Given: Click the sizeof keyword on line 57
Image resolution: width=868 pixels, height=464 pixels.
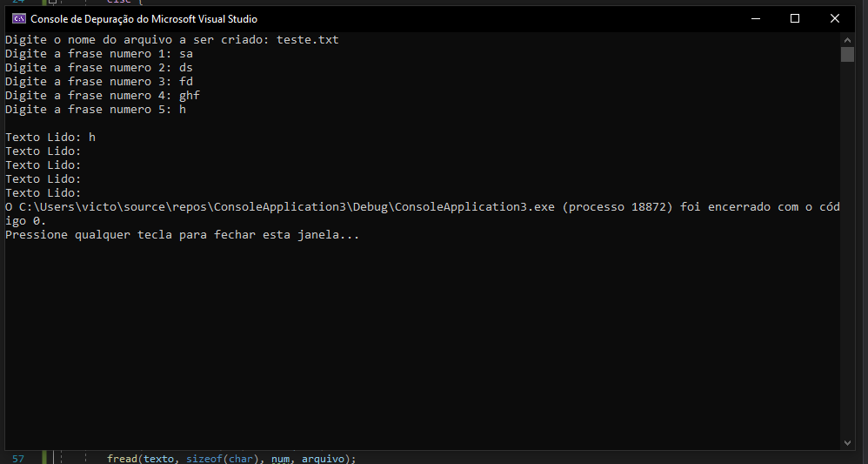Looking at the screenshot, I should 204,459.
